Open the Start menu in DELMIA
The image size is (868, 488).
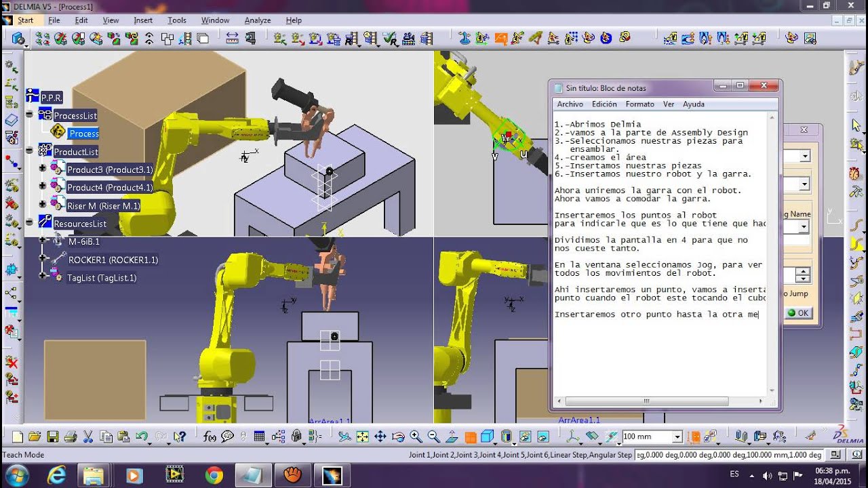click(25, 20)
